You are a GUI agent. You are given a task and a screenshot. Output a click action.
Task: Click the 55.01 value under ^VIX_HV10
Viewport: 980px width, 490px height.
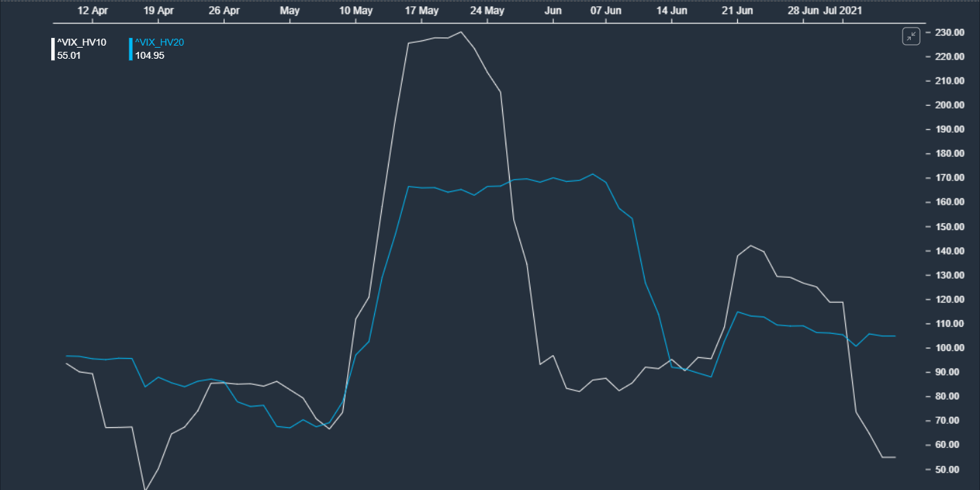(x=69, y=55)
